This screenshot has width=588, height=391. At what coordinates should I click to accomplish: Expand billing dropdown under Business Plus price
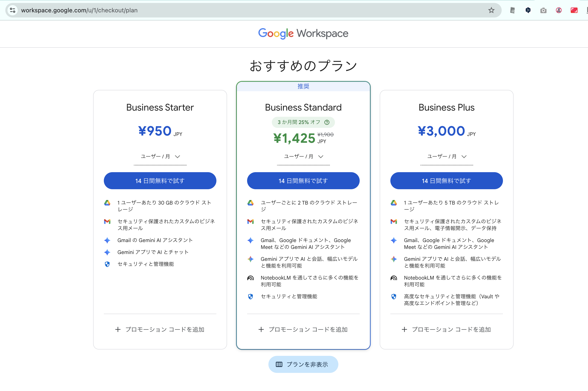click(x=447, y=157)
